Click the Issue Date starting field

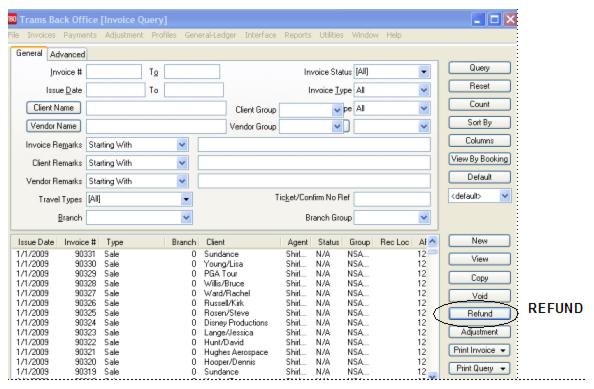[116, 90]
